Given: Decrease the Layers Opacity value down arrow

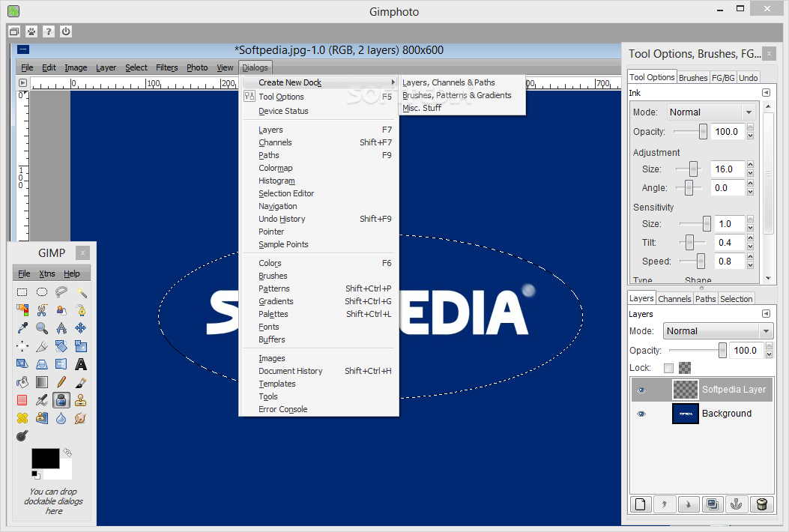Looking at the screenshot, I should pyautogui.click(x=769, y=354).
